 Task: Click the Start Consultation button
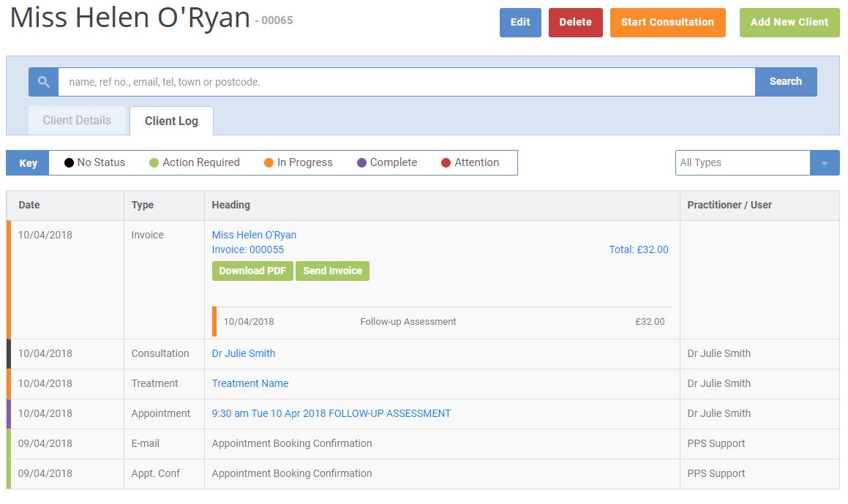pos(667,22)
